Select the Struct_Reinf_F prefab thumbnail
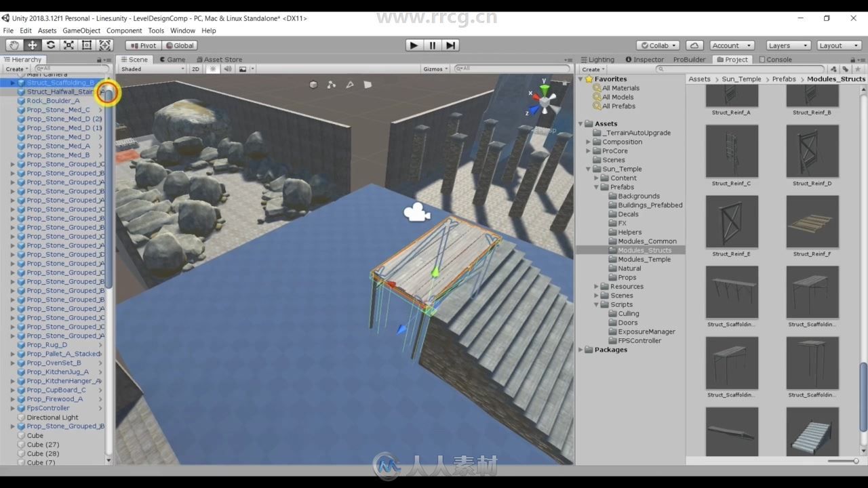868x488 pixels. [x=812, y=222]
